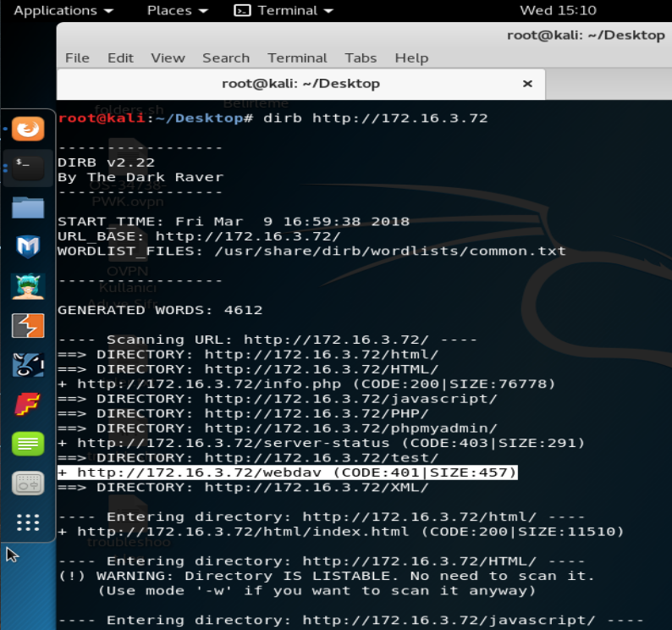Open the Edit menu
The height and width of the screenshot is (630, 672).
pyautogui.click(x=120, y=58)
